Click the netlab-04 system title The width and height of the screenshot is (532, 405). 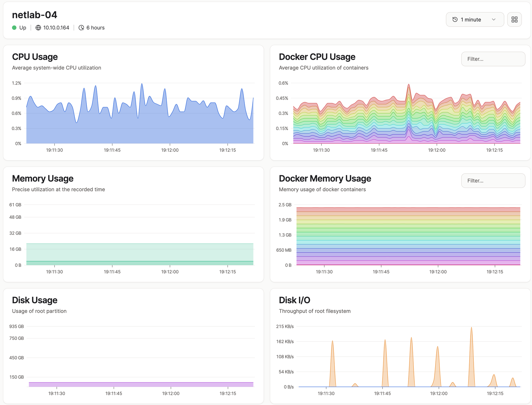(35, 15)
